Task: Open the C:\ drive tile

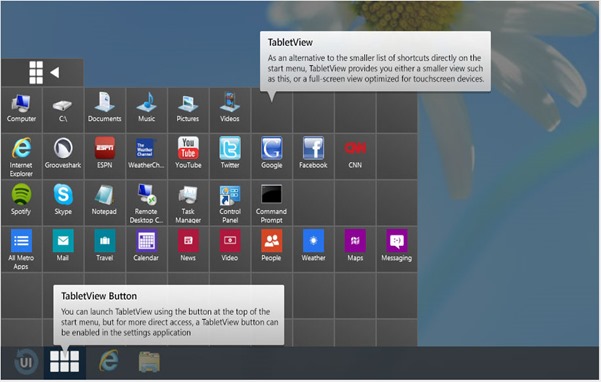Action: click(x=63, y=110)
